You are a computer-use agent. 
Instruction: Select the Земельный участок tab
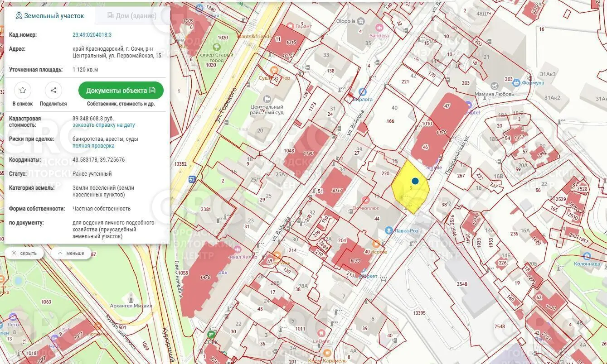coord(50,16)
